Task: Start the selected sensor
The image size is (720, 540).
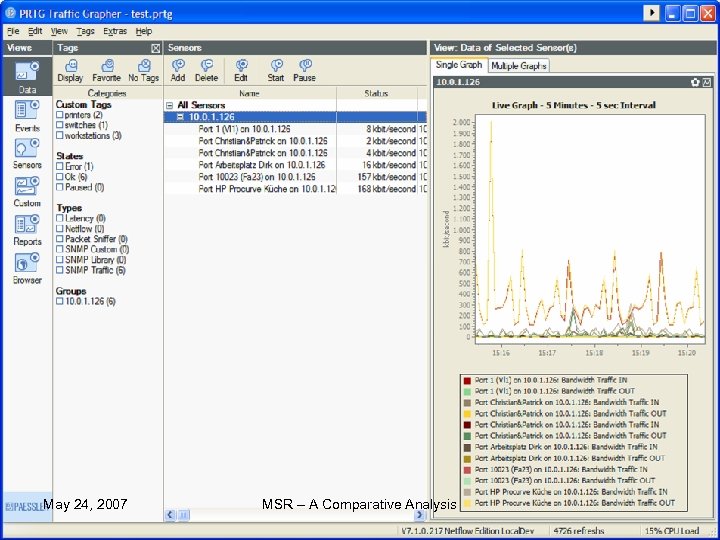Action: coord(276,71)
